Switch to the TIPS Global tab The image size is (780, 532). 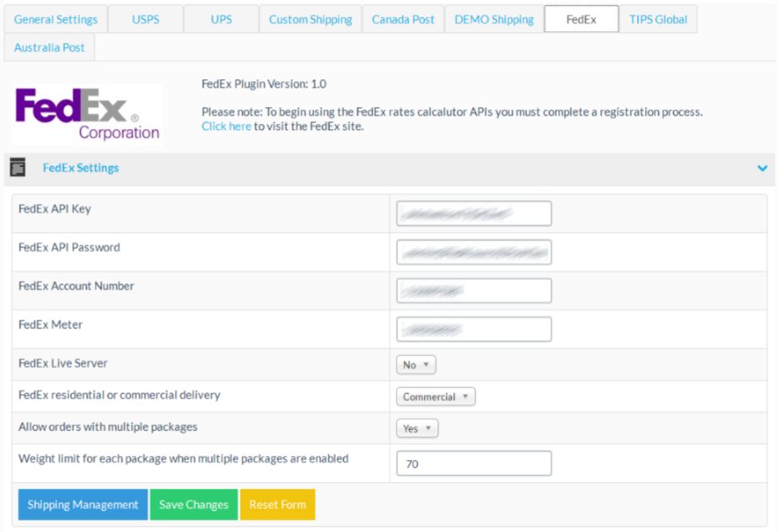click(658, 19)
